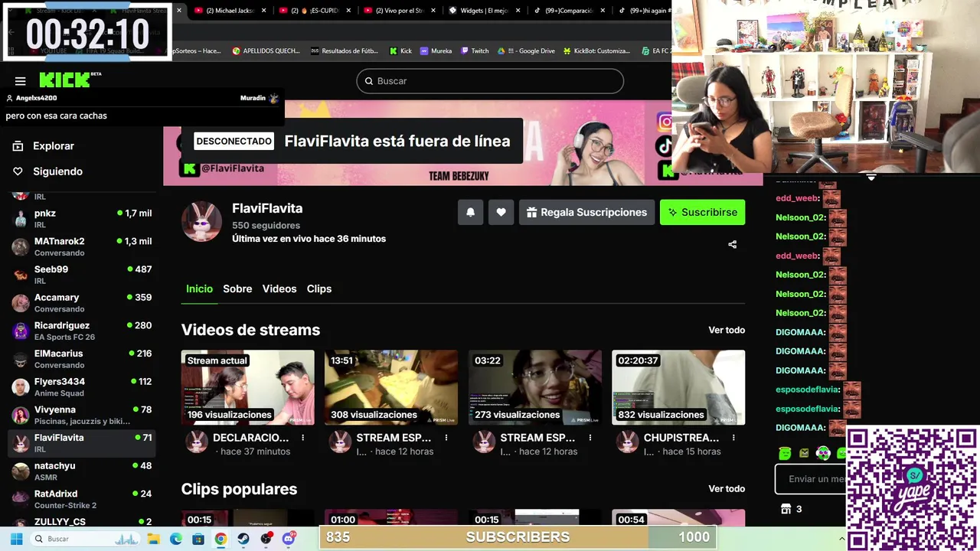980x551 pixels.
Task: Click the Kick logo
Action: click(65, 80)
